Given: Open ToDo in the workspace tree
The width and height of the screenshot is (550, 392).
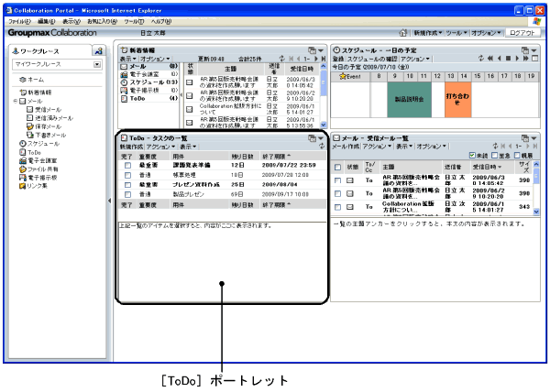Looking at the screenshot, I should (30, 152).
